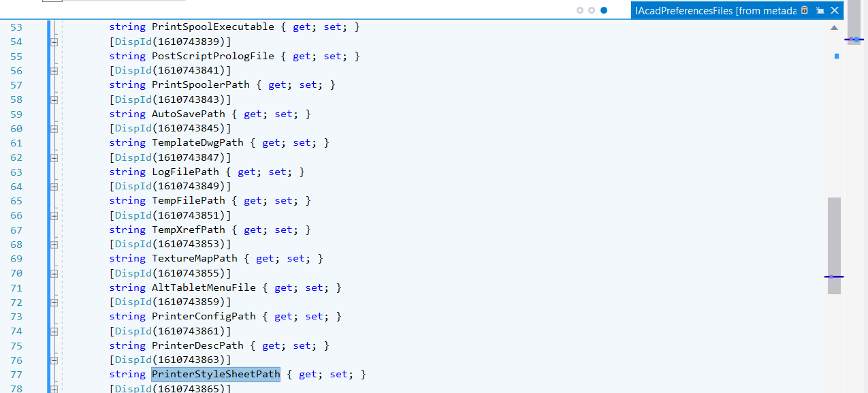
Task: Collapse the DispId region beside line 76
Action: pos(54,360)
